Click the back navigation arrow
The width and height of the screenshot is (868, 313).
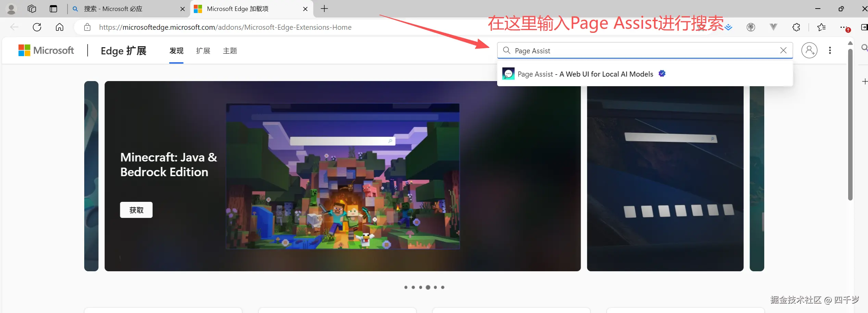pos(14,27)
